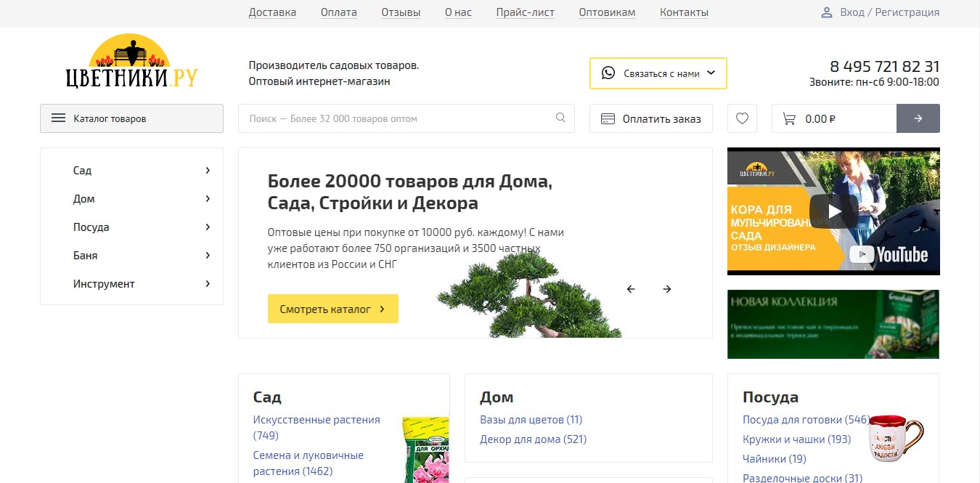This screenshot has height=483, width=980.
Task: Open the Искусственные растения link
Action: pos(317,420)
